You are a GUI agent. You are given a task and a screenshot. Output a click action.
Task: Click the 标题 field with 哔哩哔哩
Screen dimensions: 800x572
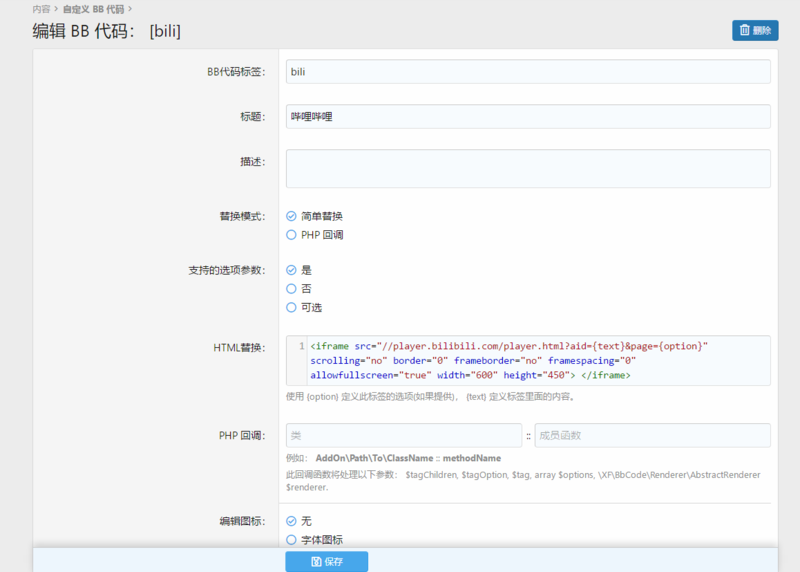coord(528,117)
